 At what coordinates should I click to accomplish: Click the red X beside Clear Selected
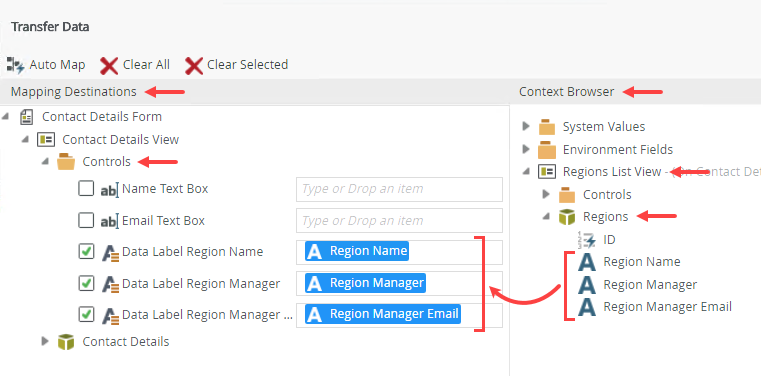[194, 65]
